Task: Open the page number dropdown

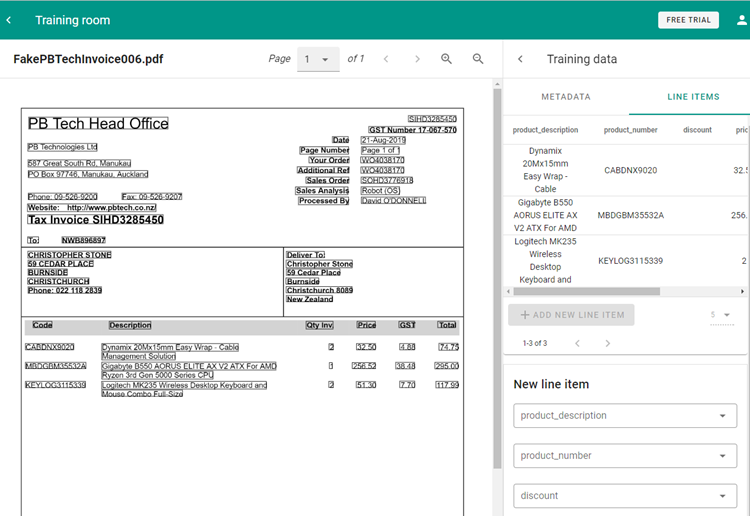Action: (318, 59)
